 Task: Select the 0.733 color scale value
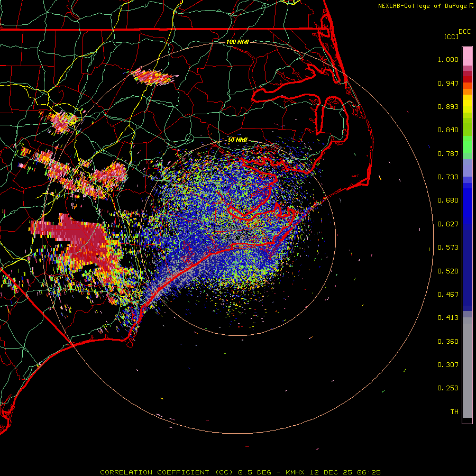448,177
